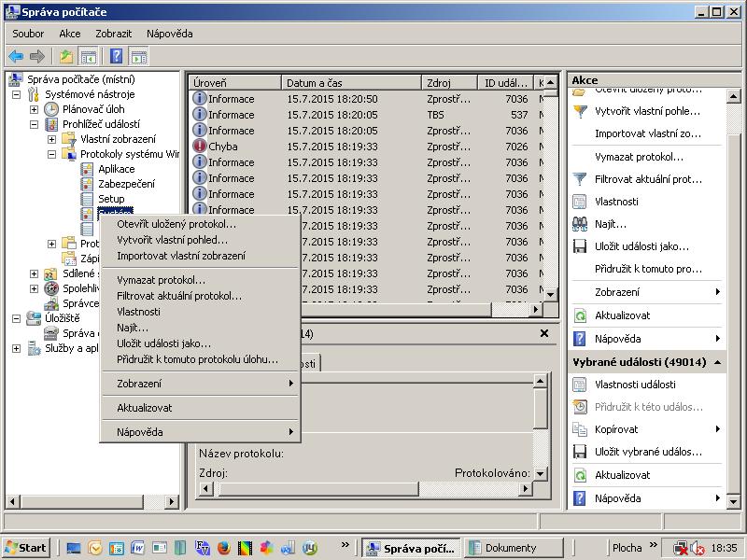Screen dimensions: 747x560
Task: Click the Up one level folder icon
Action: click(x=66, y=56)
